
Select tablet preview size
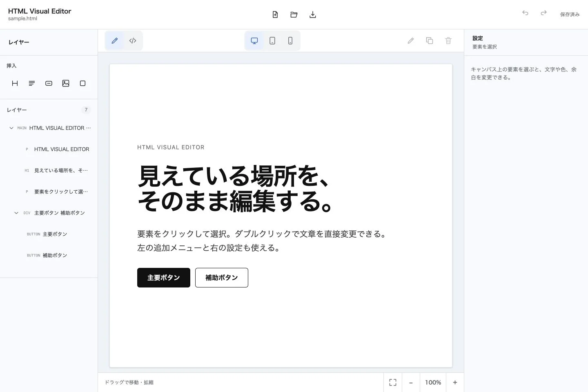(x=272, y=40)
